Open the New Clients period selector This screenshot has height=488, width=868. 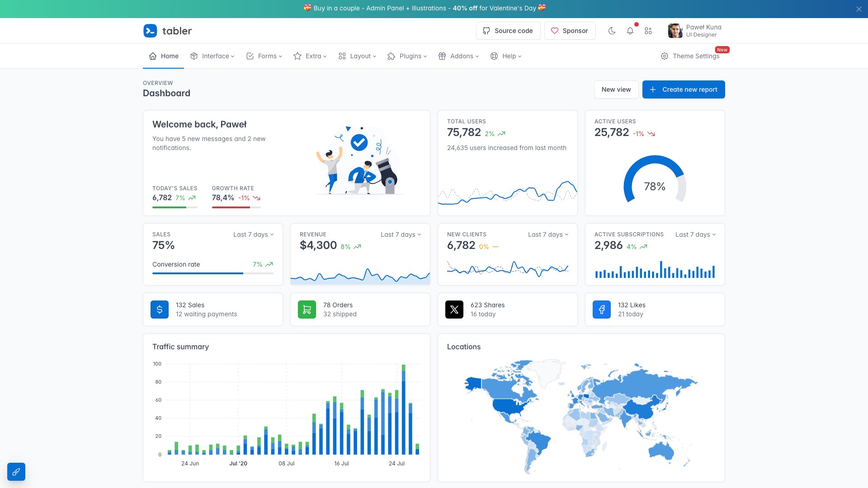[x=548, y=235]
